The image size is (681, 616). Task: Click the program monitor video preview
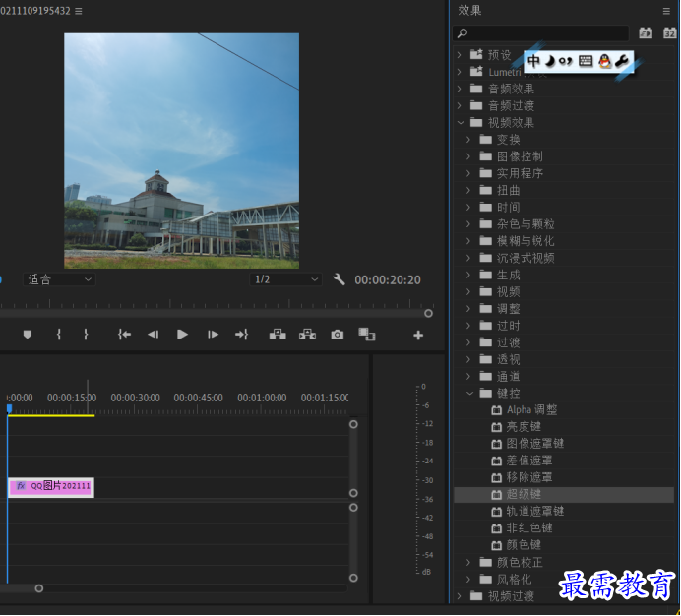pyautogui.click(x=181, y=151)
